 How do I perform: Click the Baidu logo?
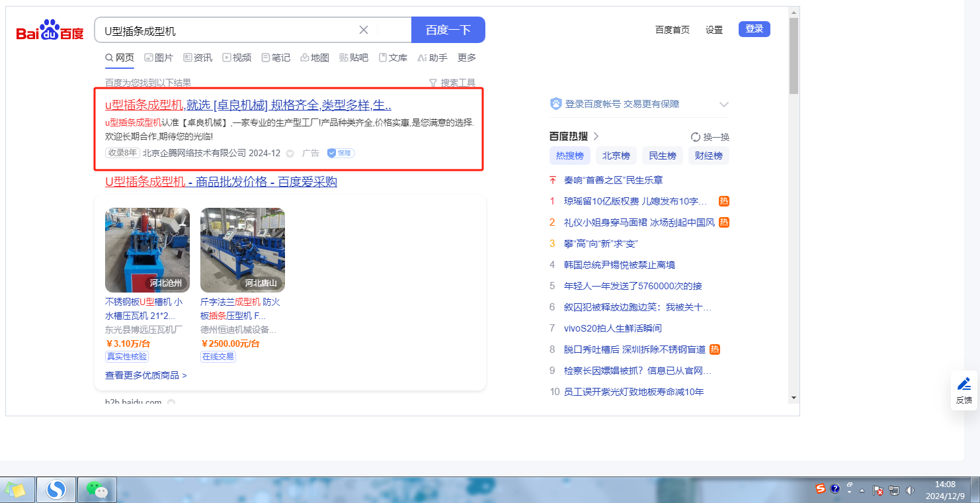(50, 30)
